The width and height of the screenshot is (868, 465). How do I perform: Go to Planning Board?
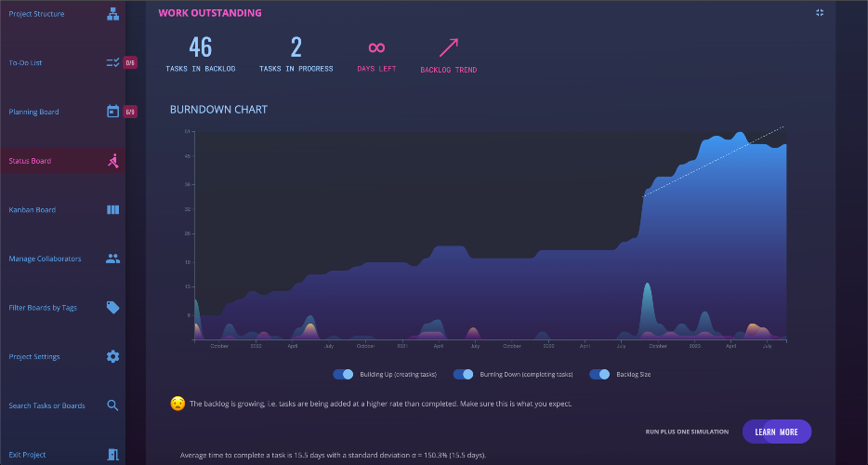tap(33, 112)
